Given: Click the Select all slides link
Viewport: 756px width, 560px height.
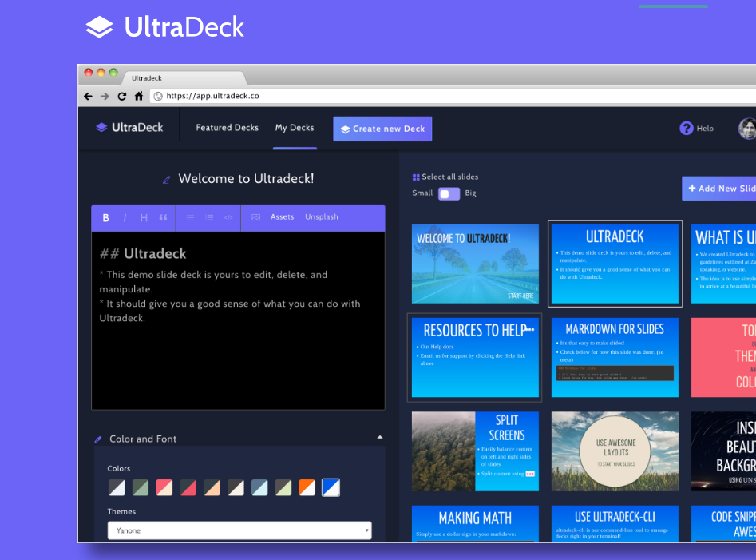Looking at the screenshot, I should pos(449,177).
